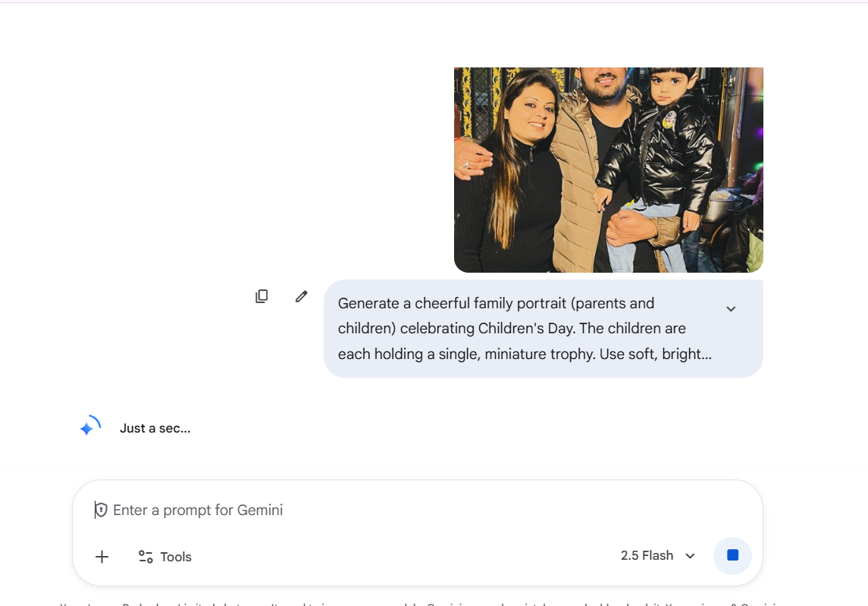Open attachment options with the plus icon
This screenshot has width=868, height=606.
tap(102, 556)
